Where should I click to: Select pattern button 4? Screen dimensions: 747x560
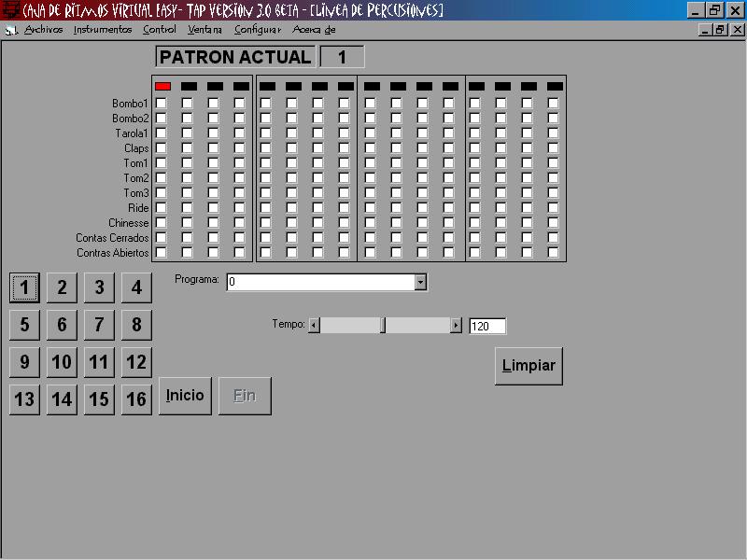click(136, 287)
